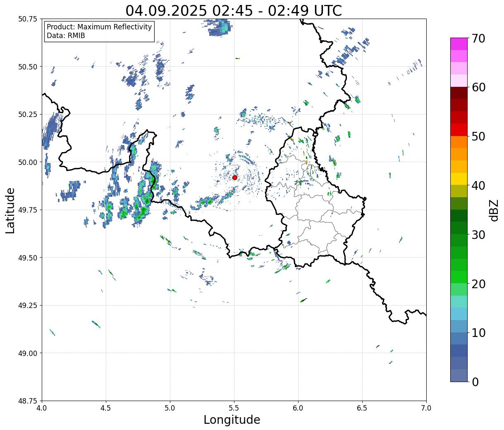Click the latitude tick label 49.75

pos(28,210)
